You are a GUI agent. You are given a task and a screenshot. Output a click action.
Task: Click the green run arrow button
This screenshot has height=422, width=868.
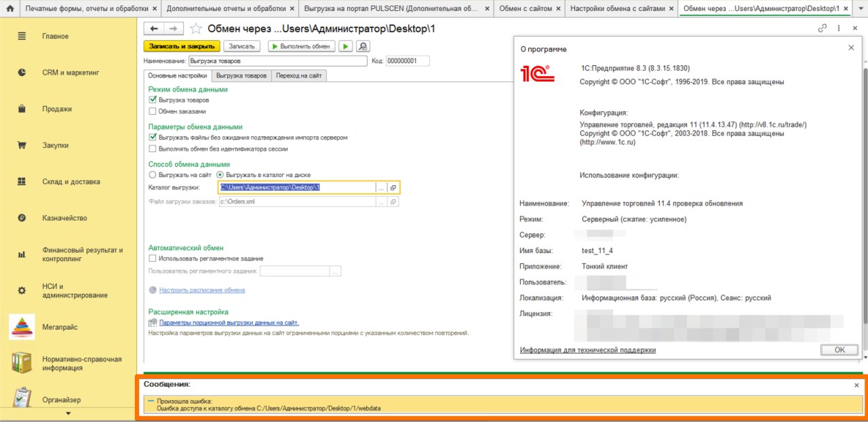coord(346,46)
